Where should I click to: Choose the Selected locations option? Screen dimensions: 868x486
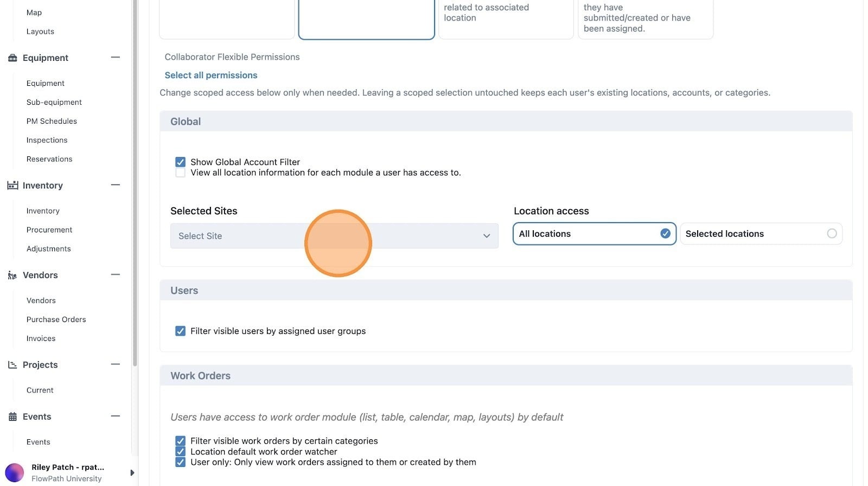[x=761, y=234]
